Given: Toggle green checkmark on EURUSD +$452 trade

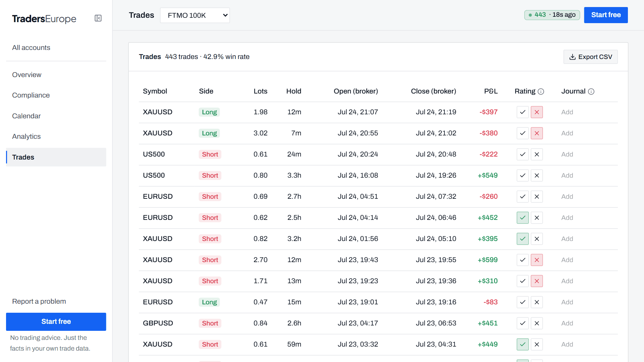Looking at the screenshot, I should tap(523, 218).
